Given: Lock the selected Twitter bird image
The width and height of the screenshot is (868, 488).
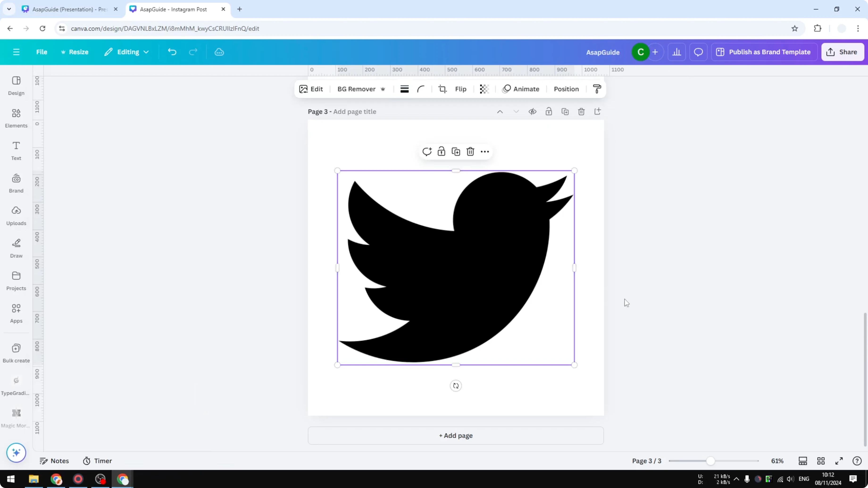Looking at the screenshot, I should tap(441, 152).
